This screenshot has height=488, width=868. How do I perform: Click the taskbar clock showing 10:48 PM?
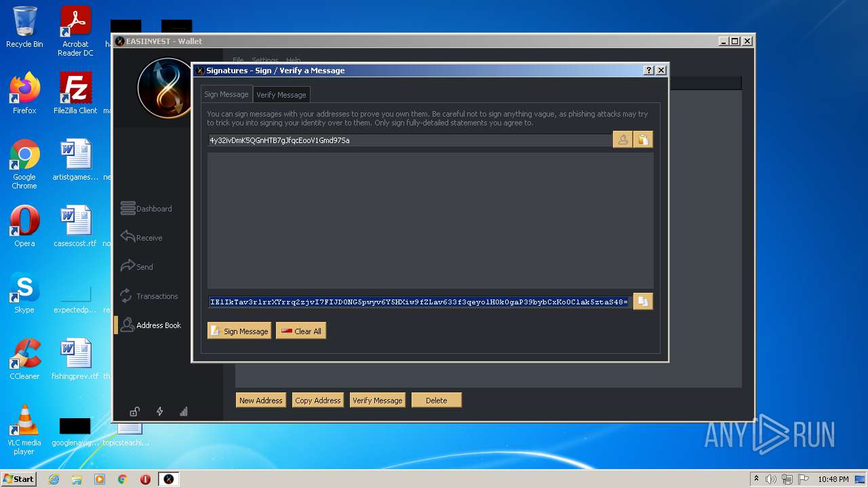click(833, 479)
